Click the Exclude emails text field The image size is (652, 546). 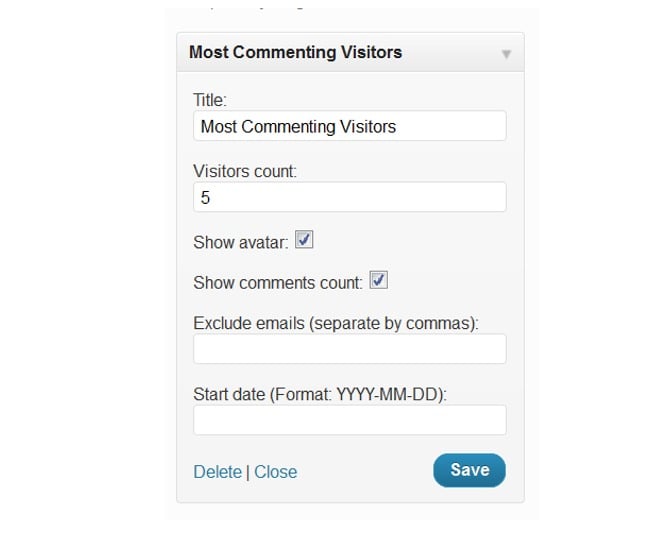tap(349, 349)
